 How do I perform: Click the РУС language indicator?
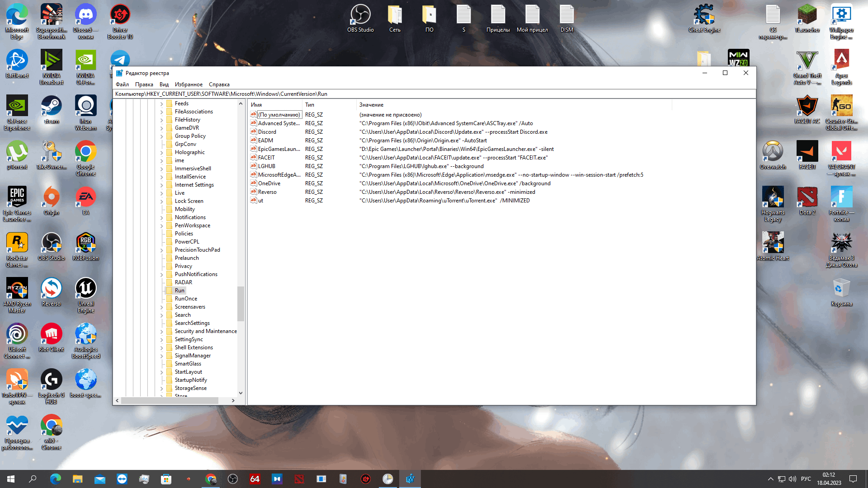click(806, 479)
